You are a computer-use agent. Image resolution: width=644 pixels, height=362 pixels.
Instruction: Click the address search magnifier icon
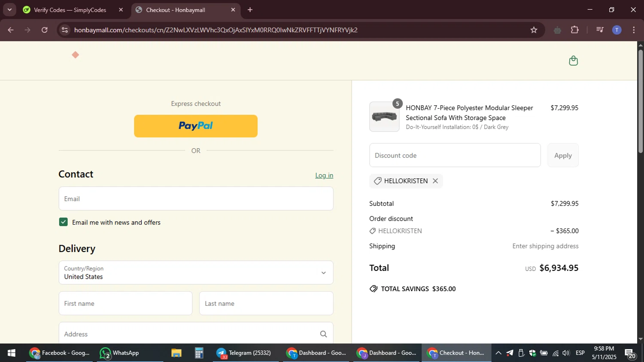323,334
